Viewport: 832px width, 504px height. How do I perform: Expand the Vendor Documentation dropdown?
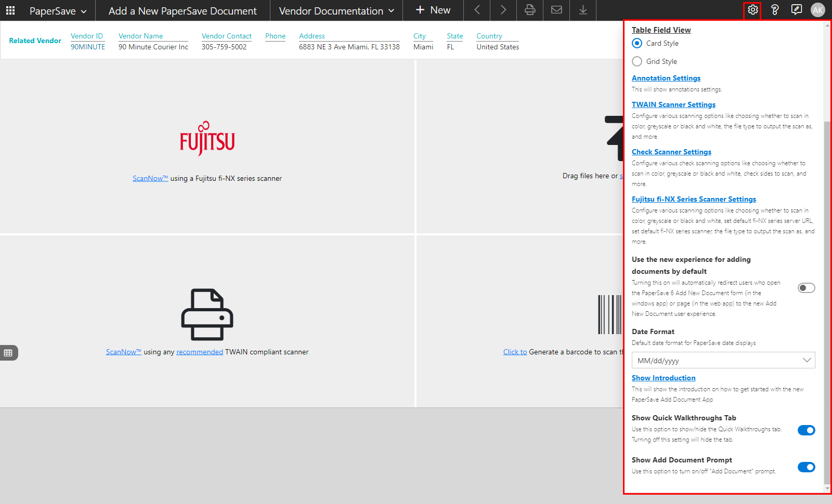coord(336,11)
